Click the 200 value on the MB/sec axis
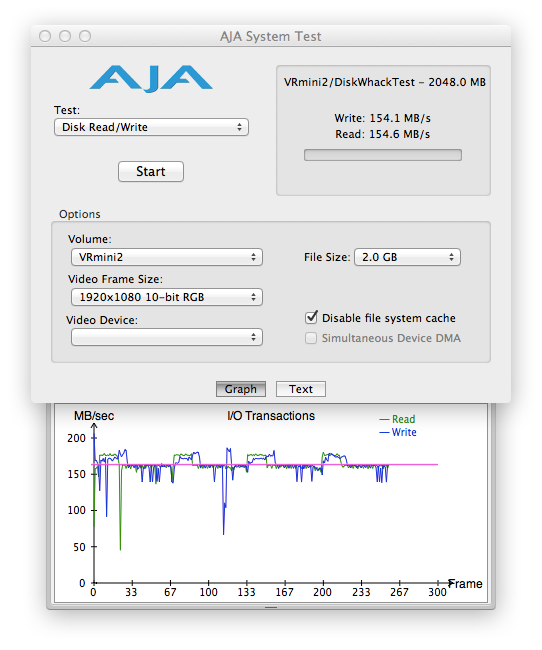The height and width of the screenshot is (650, 542). pyautogui.click(x=76, y=438)
